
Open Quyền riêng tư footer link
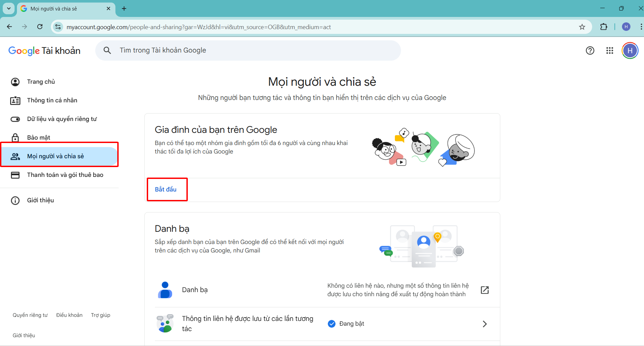click(30, 315)
